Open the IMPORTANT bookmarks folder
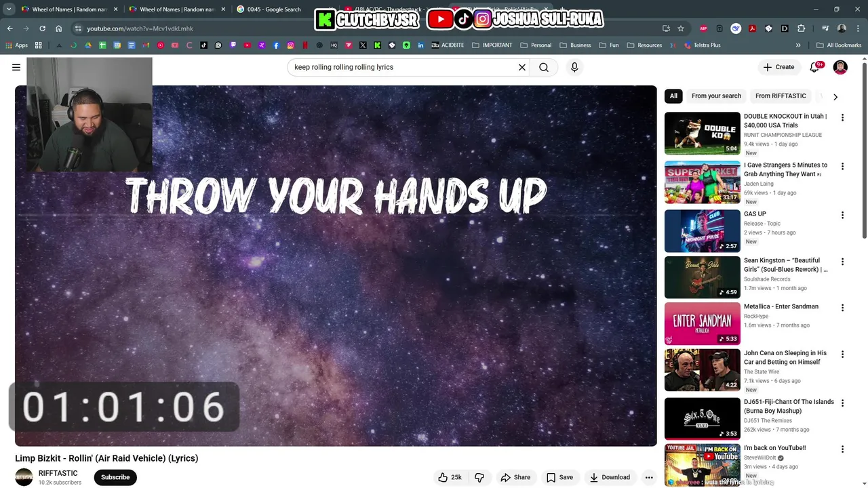The width and height of the screenshot is (868, 488). point(492,45)
